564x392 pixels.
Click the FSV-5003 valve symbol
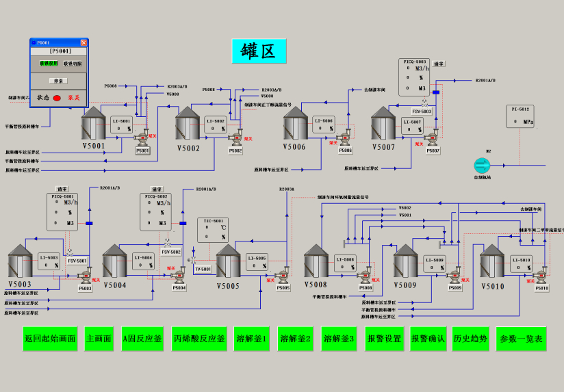(424, 103)
